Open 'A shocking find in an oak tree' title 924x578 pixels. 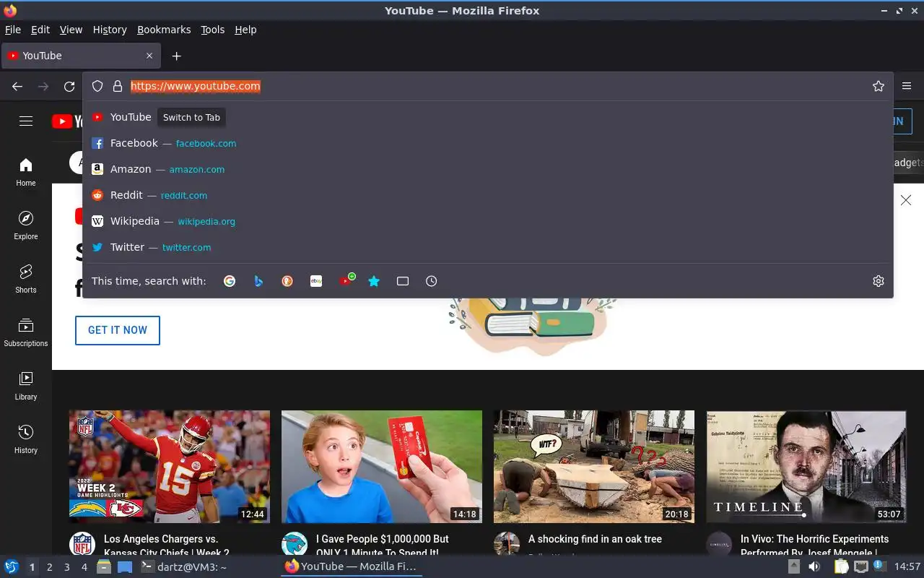(x=595, y=539)
